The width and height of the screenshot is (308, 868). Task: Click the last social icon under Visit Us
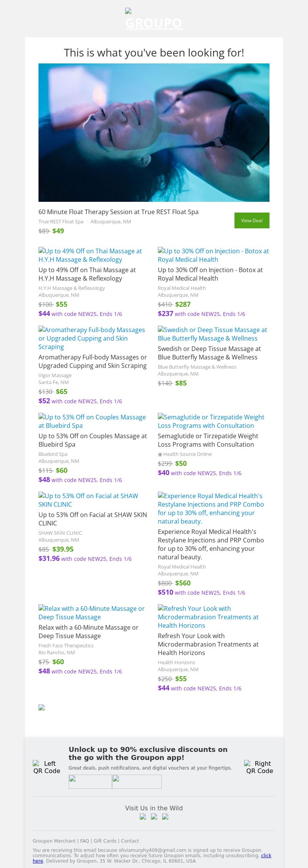165,817
